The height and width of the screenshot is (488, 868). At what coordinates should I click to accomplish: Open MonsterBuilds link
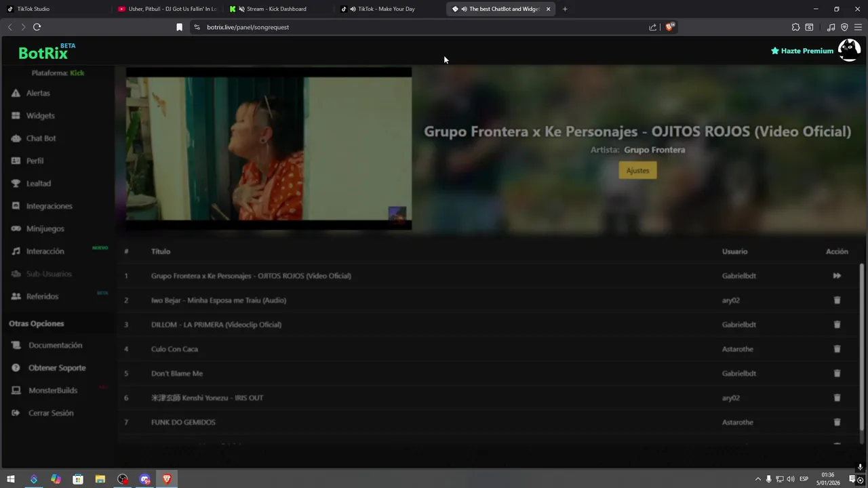tap(52, 390)
